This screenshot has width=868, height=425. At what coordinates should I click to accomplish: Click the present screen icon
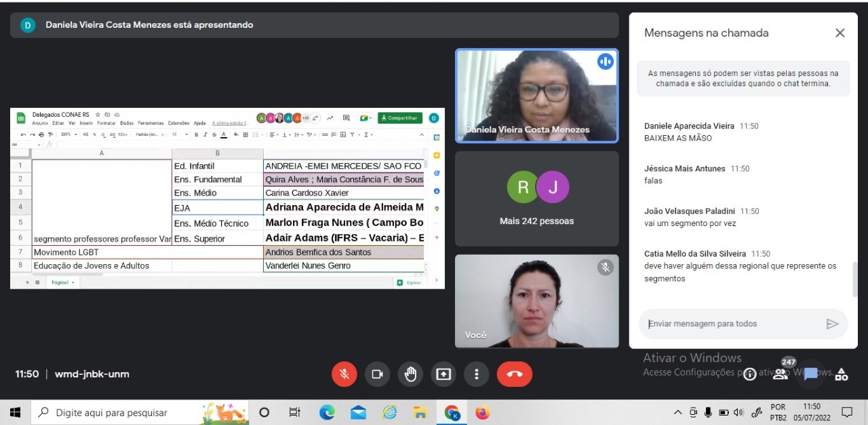coord(443,374)
